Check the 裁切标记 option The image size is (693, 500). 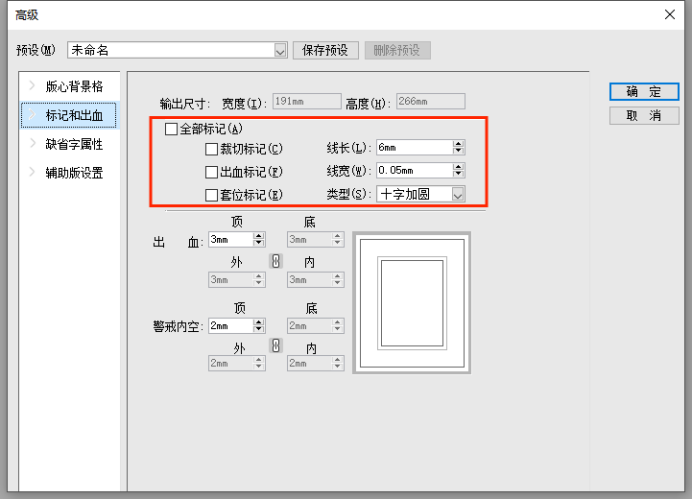[x=211, y=149]
